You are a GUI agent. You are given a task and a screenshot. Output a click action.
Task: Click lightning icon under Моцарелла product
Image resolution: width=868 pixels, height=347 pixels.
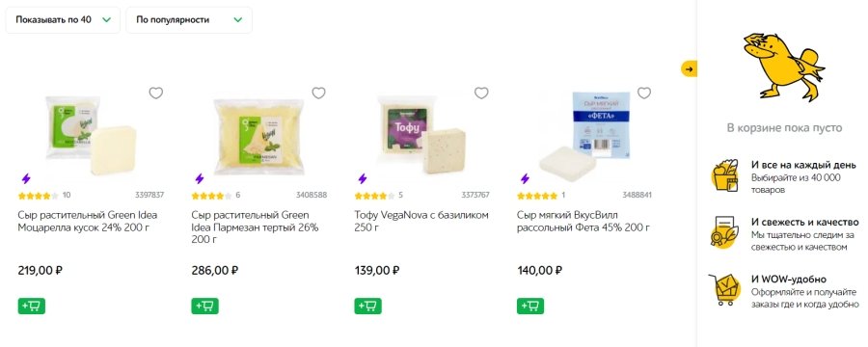coord(25,178)
